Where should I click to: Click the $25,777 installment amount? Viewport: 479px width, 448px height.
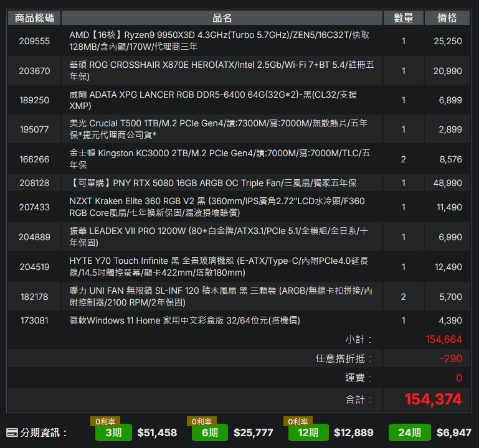pyautogui.click(x=254, y=432)
